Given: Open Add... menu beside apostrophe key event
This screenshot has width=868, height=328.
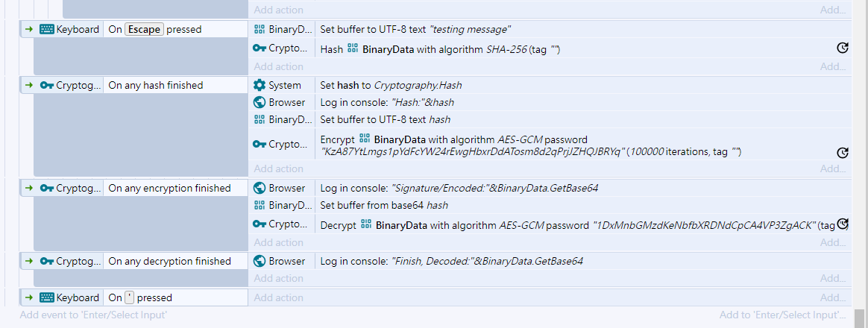Looking at the screenshot, I should point(833,297).
